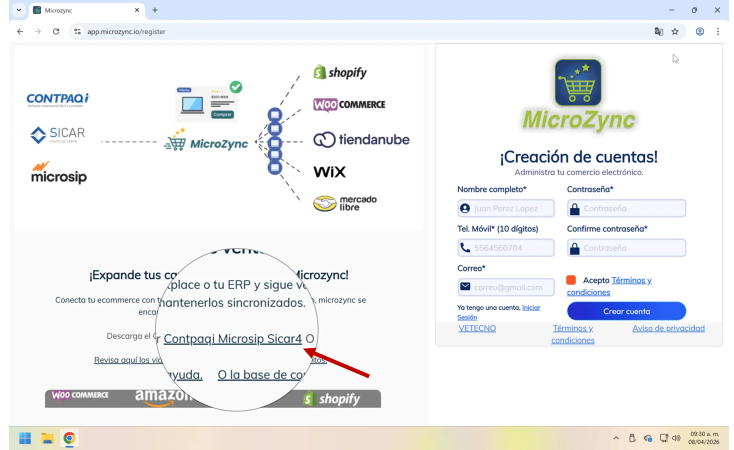The image size is (734, 450).
Task: Click the WooCommerce banner logo at bottom
Action: (80, 395)
